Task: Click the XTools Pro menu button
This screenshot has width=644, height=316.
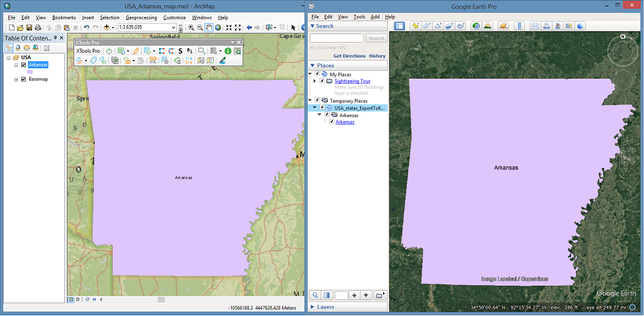Action: click(88, 51)
